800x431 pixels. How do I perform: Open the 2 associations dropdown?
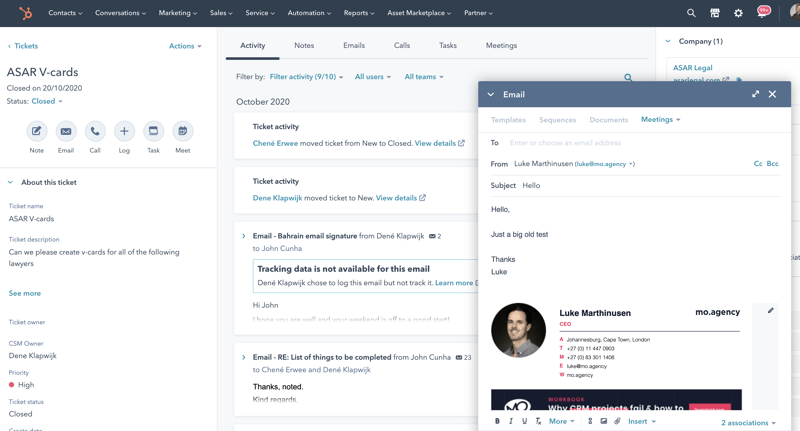pos(748,423)
